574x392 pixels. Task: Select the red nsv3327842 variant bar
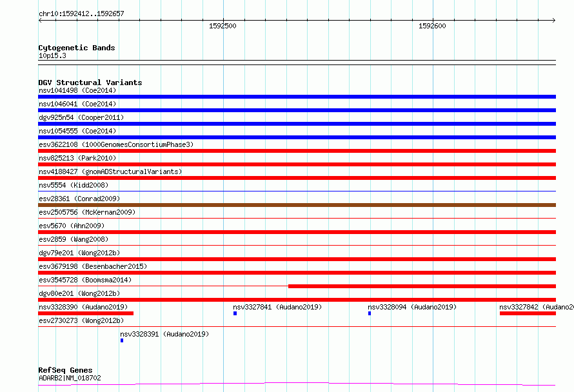click(x=528, y=313)
